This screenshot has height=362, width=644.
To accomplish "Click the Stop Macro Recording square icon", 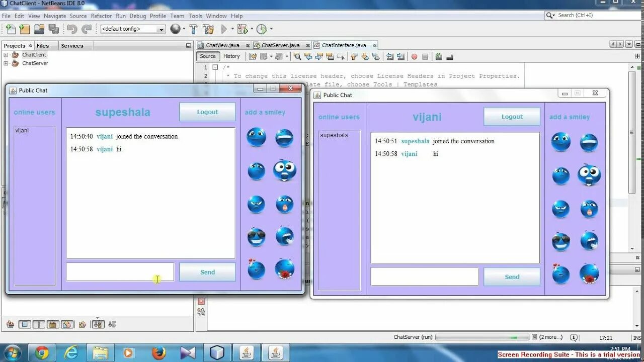I will click(425, 57).
